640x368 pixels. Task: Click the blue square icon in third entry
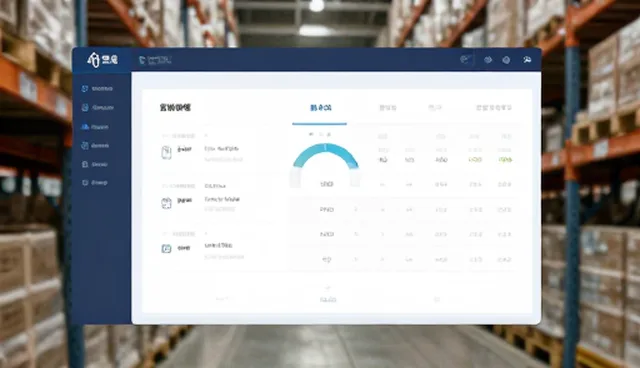166,248
